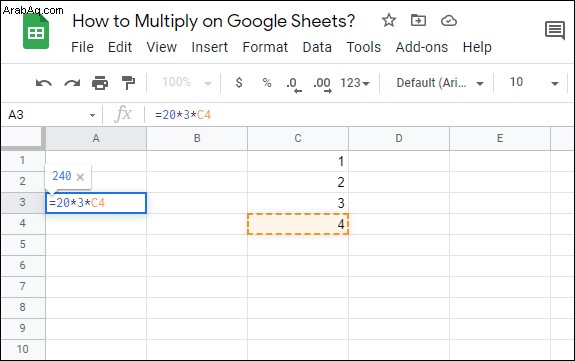This screenshot has height=361, width=575.
Task: Apply currency format with dollar sign
Action: tap(239, 83)
